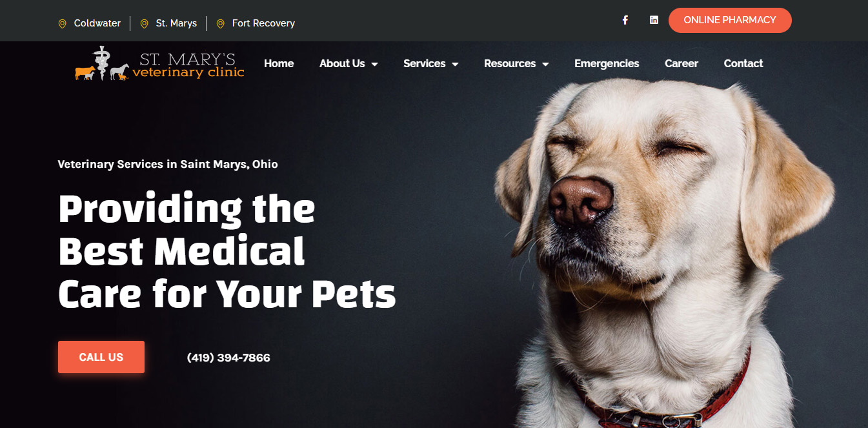This screenshot has width=868, height=428.
Task: Click the Online Pharmacy button
Action: coord(730,20)
